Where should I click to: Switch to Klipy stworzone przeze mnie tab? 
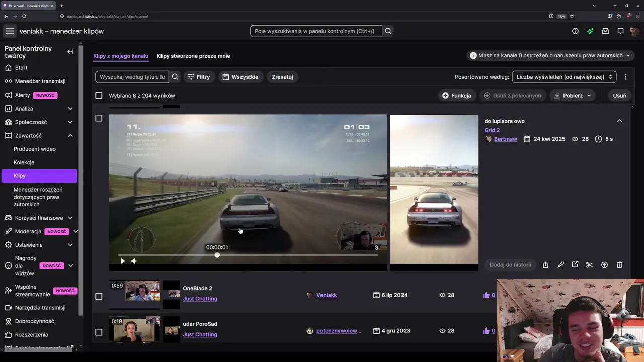tap(193, 56)
